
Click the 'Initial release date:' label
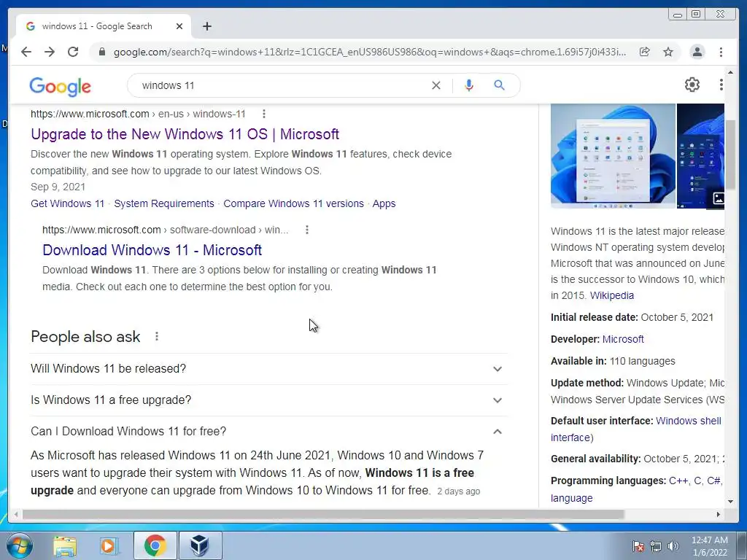click(594, 318)
